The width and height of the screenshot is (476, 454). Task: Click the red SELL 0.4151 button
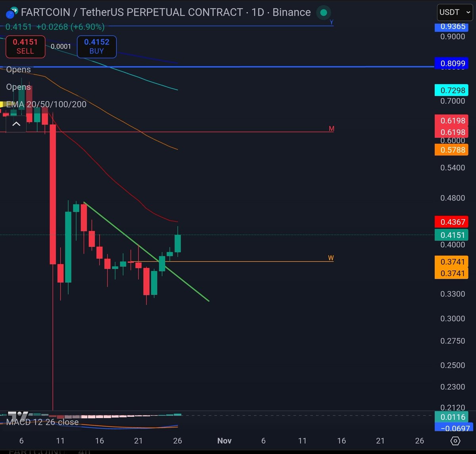coord(25,47)
